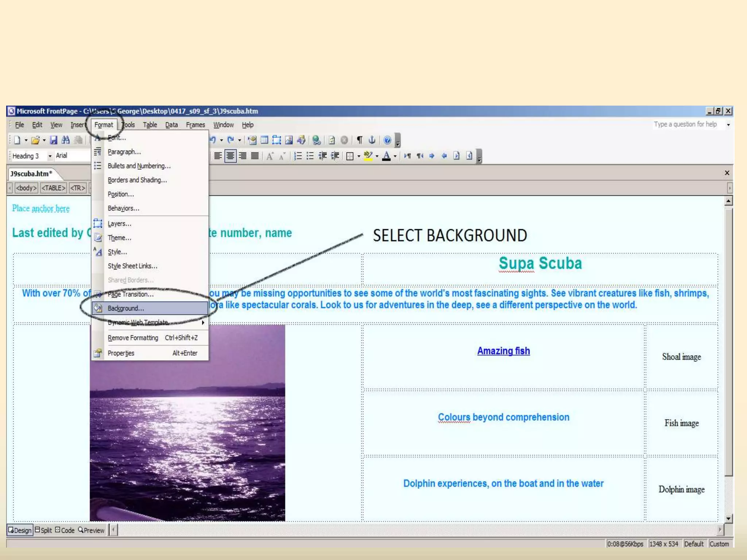Click the Amazing fish hyperlink

[x=503, y=351]
